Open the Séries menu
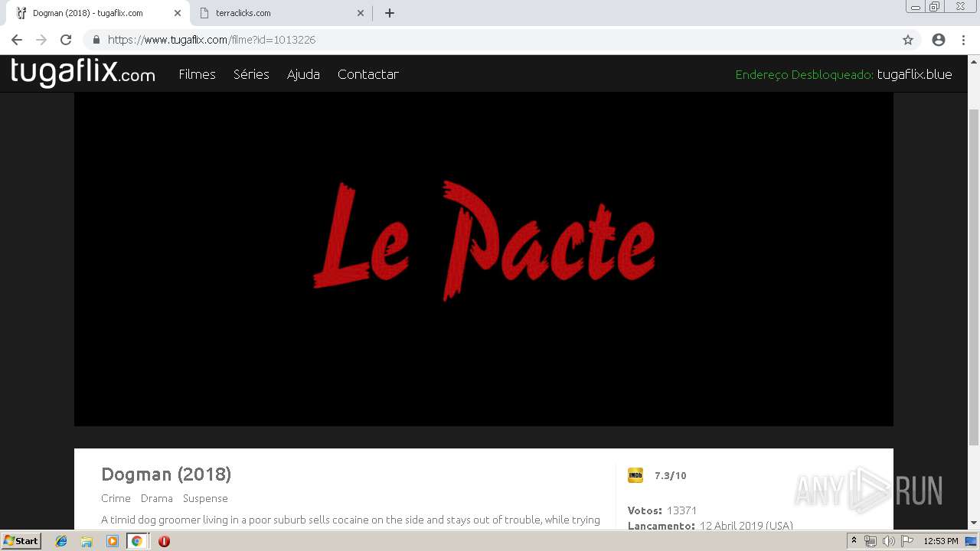Image resolution: width=980 pixels, height=551 pixels. pos(251,74)
